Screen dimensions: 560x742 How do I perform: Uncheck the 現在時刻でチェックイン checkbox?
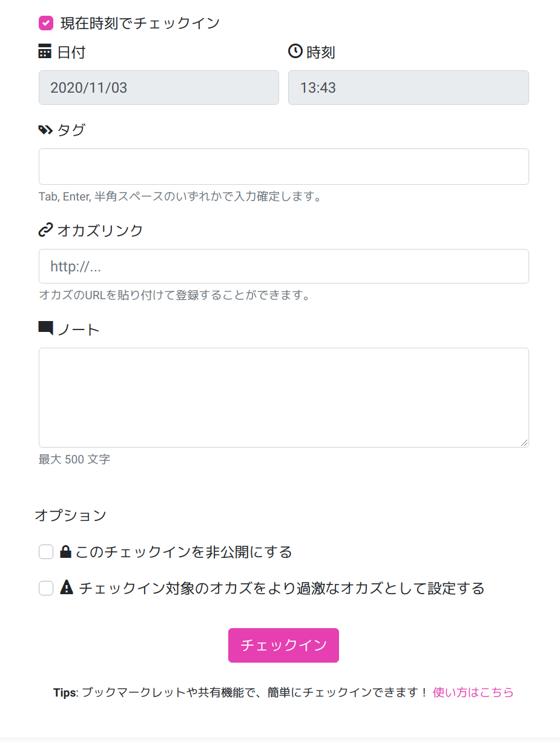point(46,23)
